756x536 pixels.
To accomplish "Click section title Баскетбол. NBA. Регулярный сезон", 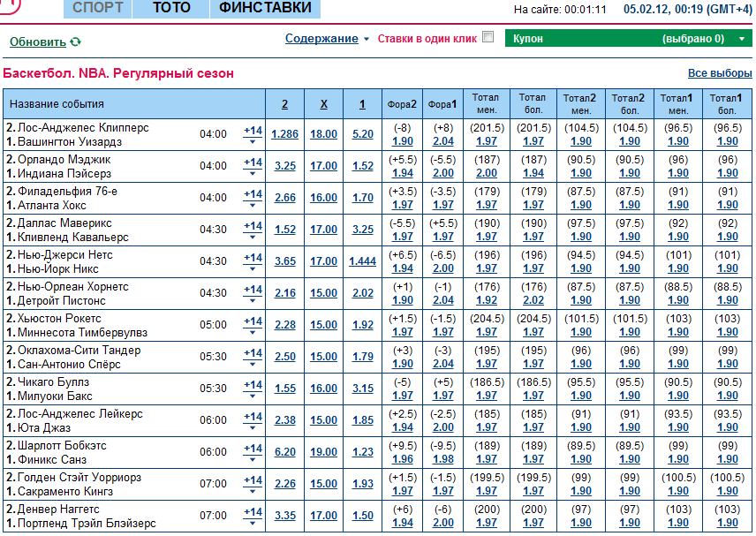I will [x=118, y=74].
